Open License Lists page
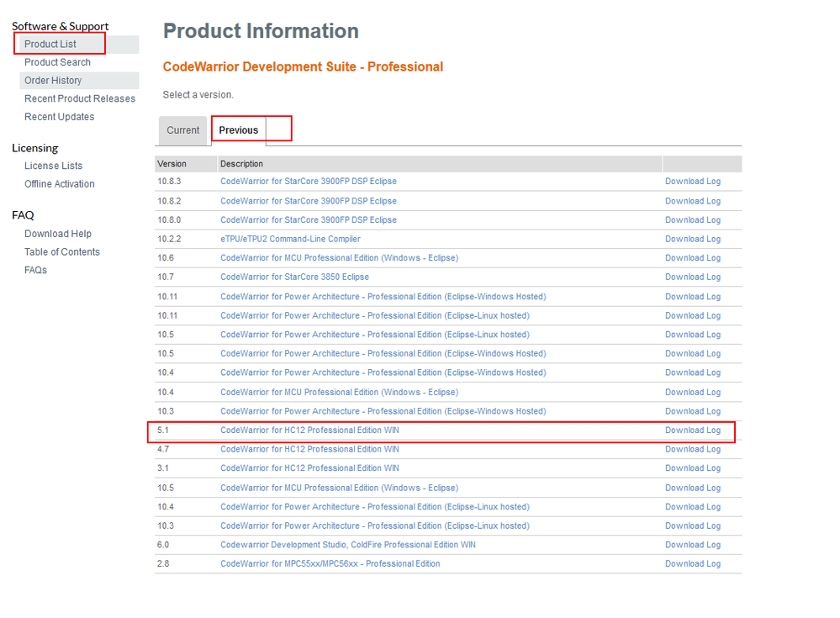The image size is (840, 618). 53,166
